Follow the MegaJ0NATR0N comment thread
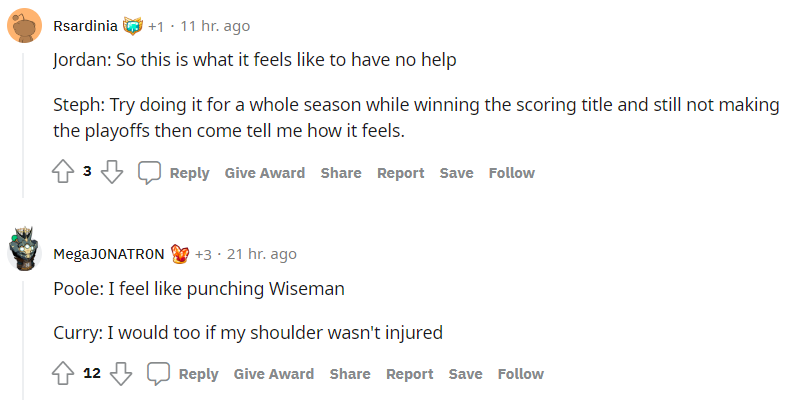This screenshot has width=792, height=416. [x=520, y=374]
